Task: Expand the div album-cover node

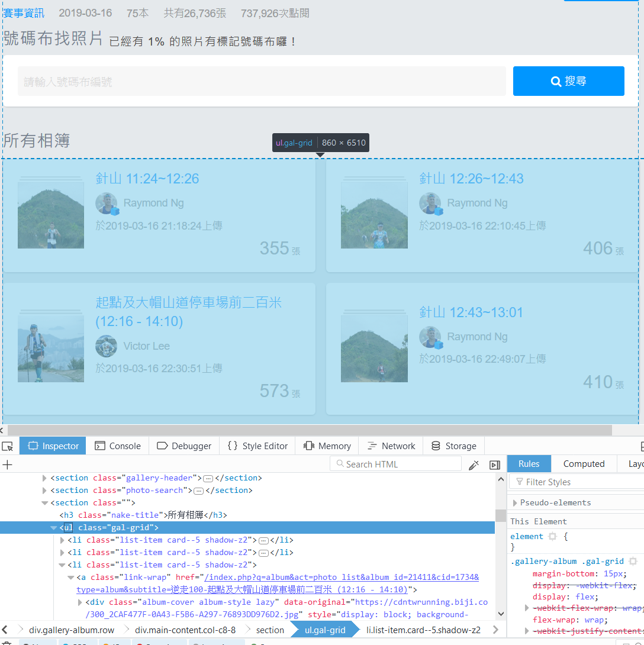Action: coord(79,602)
